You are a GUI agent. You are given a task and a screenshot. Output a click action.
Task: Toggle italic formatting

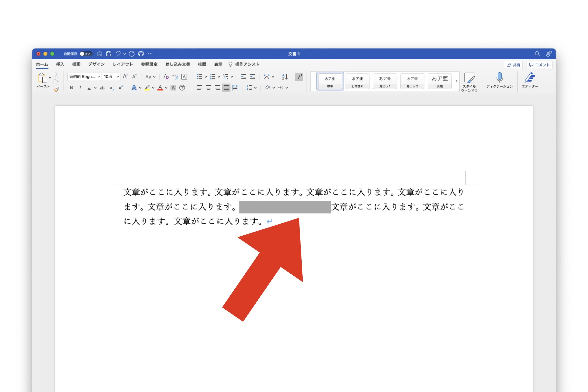80,88
